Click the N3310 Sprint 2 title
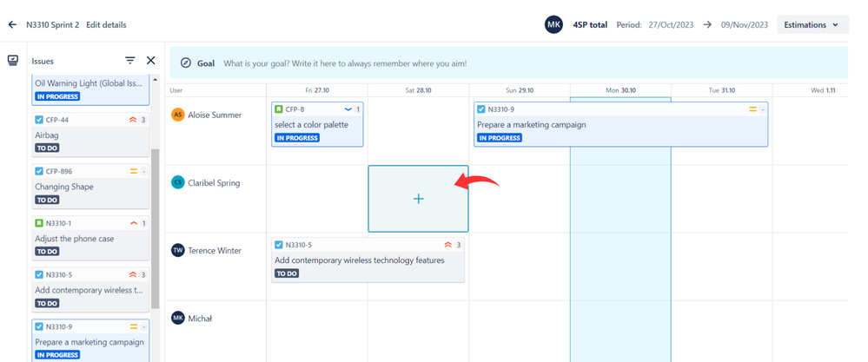Viewport: 868px width, 362px height. pyautogui.click(x=53, y=25)
